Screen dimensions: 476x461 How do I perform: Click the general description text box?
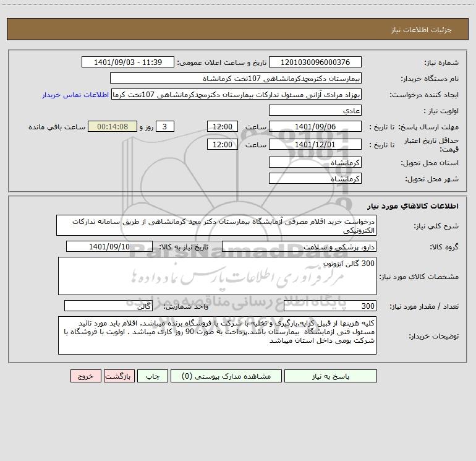click(x=216, y=225)
